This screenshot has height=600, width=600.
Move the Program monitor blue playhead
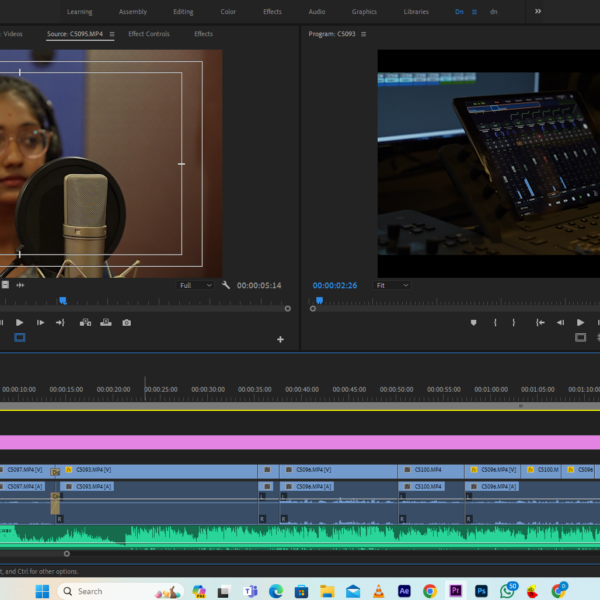click(320, 300)
